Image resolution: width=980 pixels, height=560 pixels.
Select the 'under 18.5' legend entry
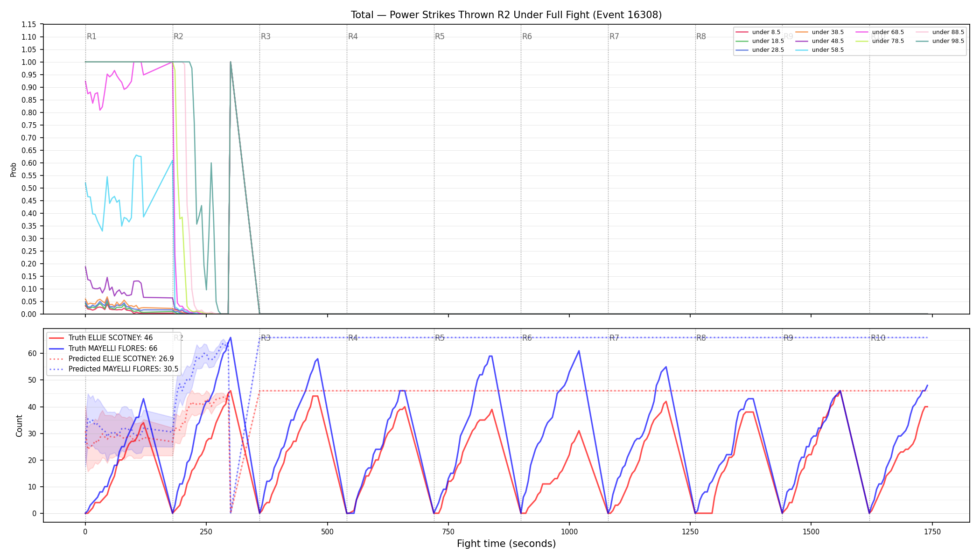coord(760,41)
